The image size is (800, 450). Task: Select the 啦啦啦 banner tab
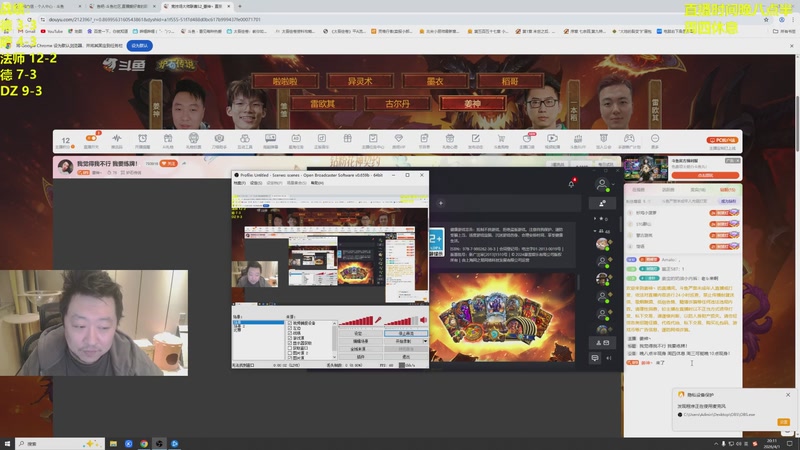(285, 81)
